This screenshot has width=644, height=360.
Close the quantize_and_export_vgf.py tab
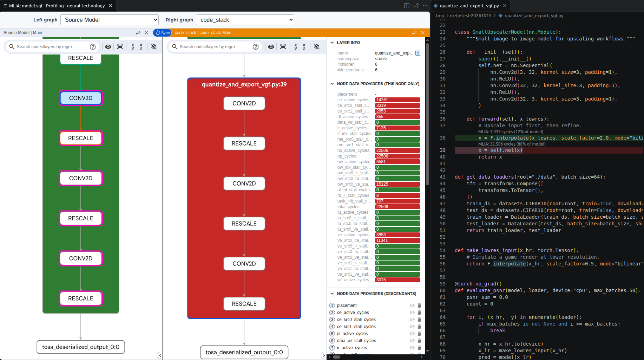[505, 6]
